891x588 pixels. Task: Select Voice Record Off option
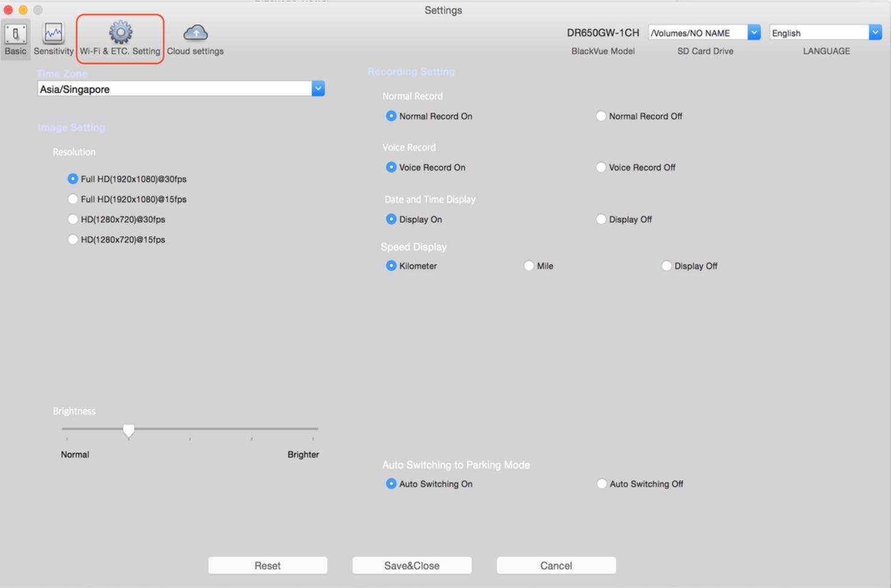(601, 167)
